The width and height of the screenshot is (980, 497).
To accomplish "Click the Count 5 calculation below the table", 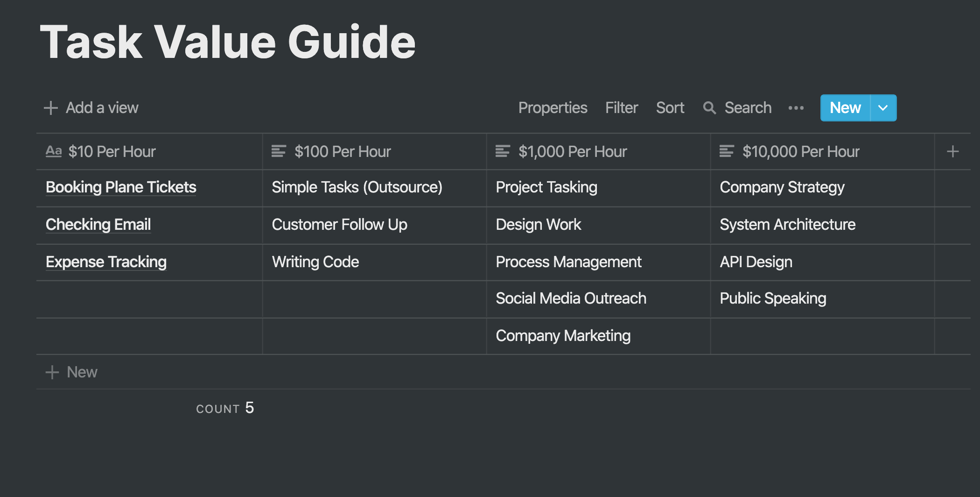I will pos(225,408).
